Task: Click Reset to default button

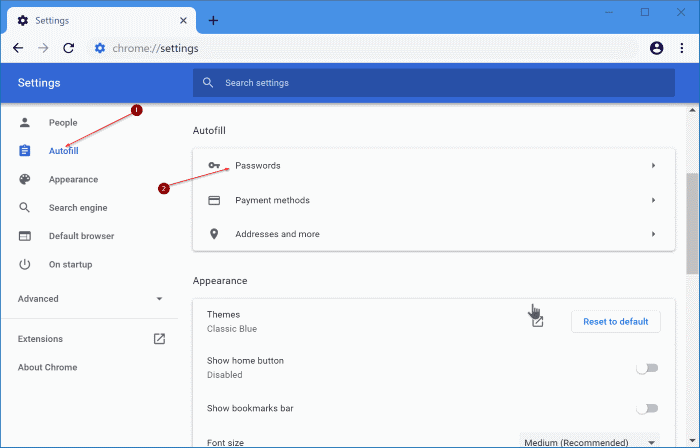Action: click(x=616, y=322)
